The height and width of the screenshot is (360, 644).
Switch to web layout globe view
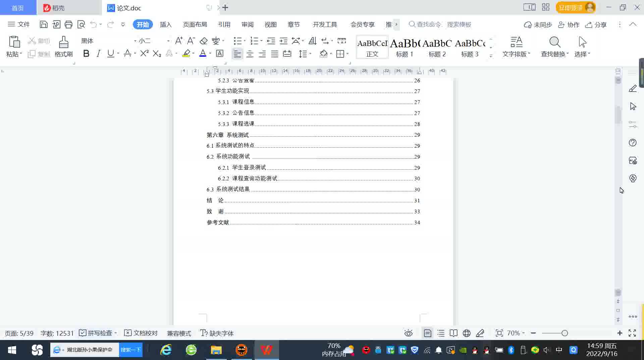point(467,333)
